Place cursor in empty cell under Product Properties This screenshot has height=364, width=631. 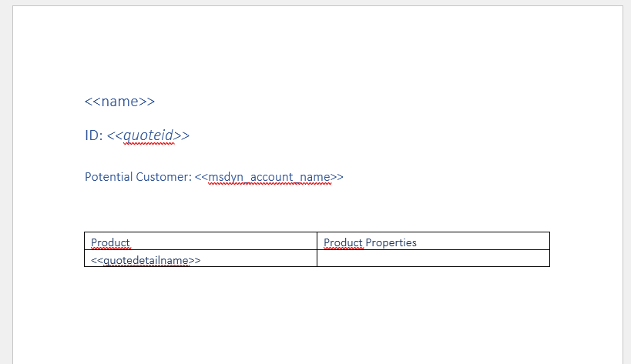coord(434,259)
